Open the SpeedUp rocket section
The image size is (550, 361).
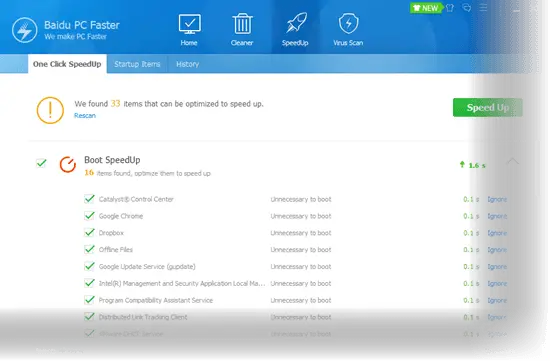pos(295,30)
